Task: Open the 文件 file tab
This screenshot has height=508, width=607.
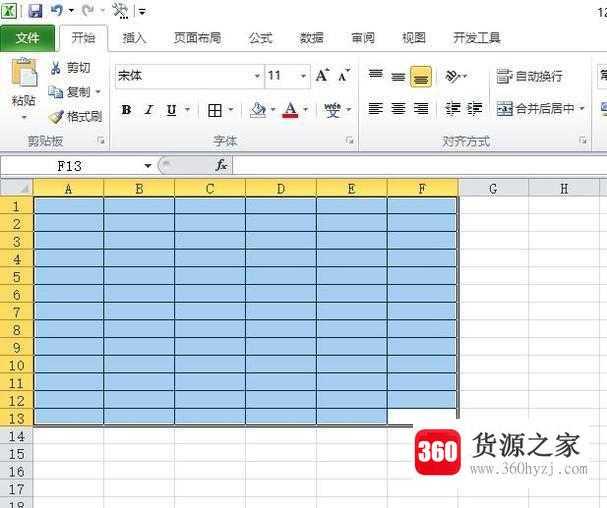Action: (x=27, y=38)
